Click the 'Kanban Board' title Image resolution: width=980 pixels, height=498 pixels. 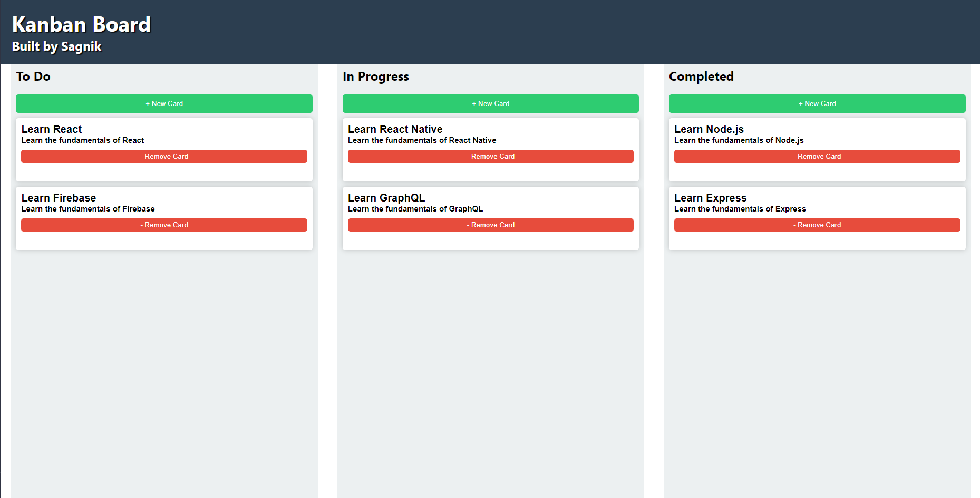[81, 24]
